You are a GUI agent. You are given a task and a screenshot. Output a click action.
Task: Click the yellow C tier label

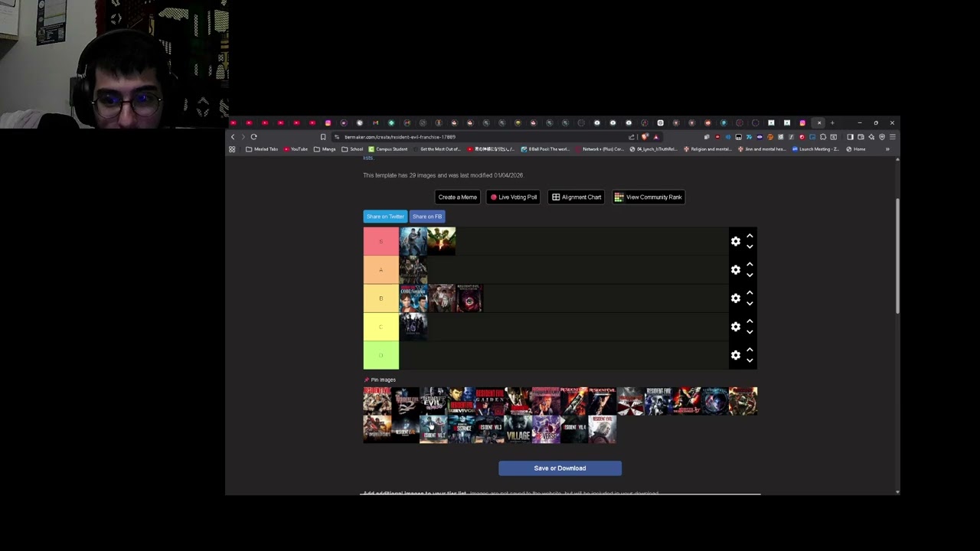pos(381,327)
